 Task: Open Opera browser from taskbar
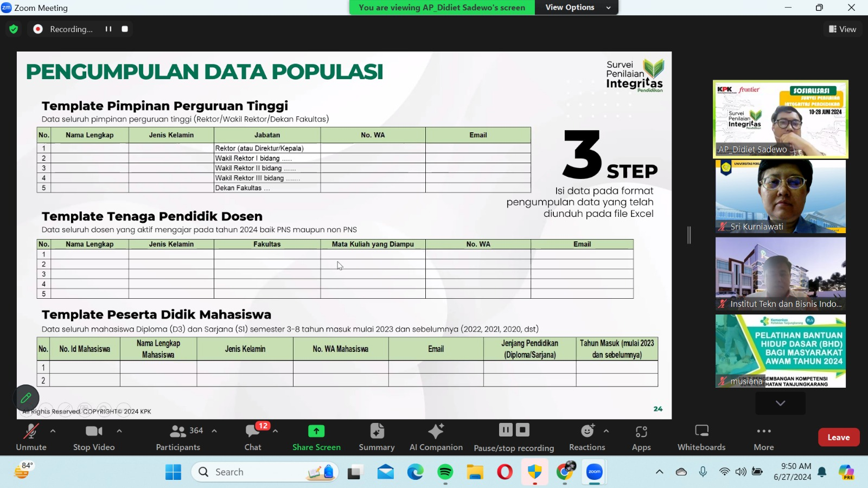click(505, 472)
